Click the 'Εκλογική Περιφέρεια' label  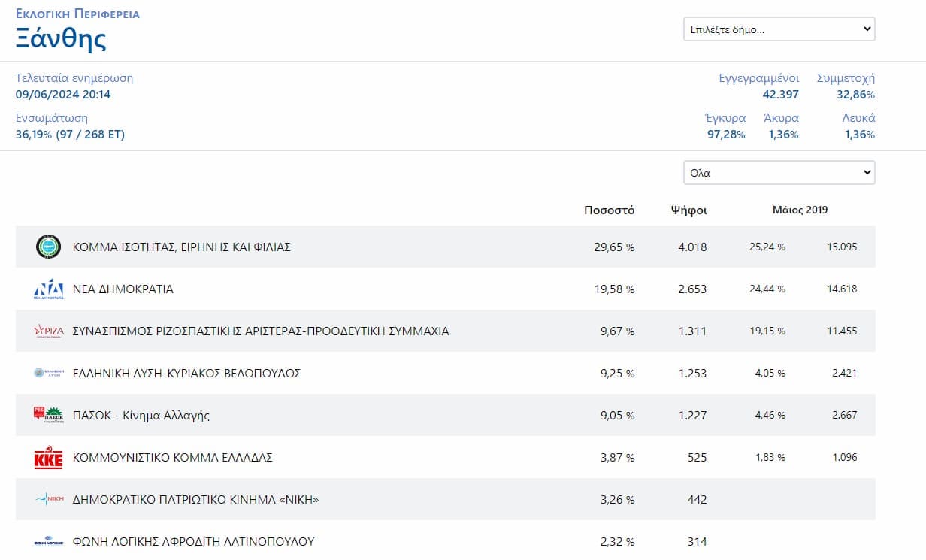click(77, 14)
